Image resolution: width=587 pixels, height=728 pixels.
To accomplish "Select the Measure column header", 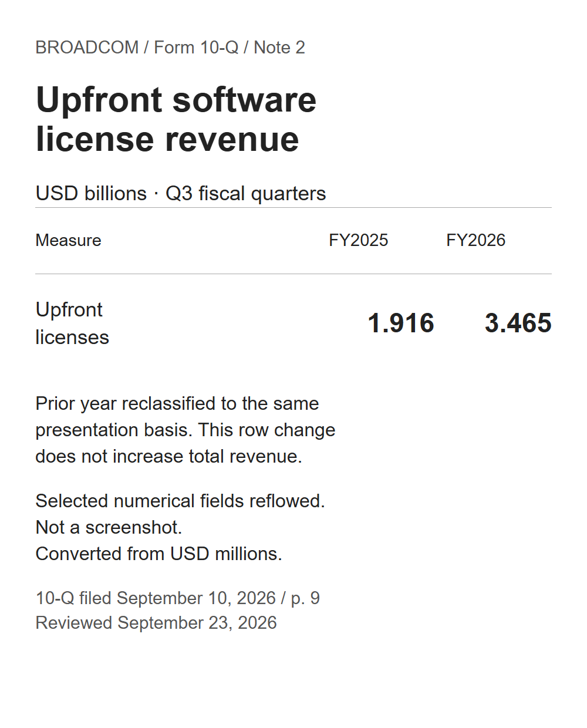I will 68,240.
